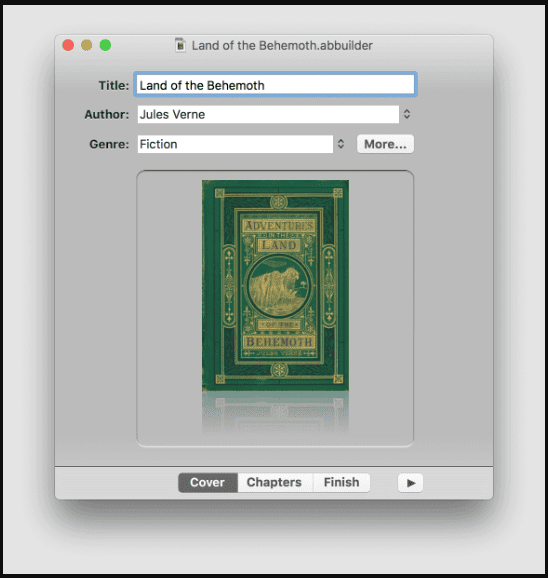
Task: Click the Author field containing Jules Verne
Action: click(268, 114)
